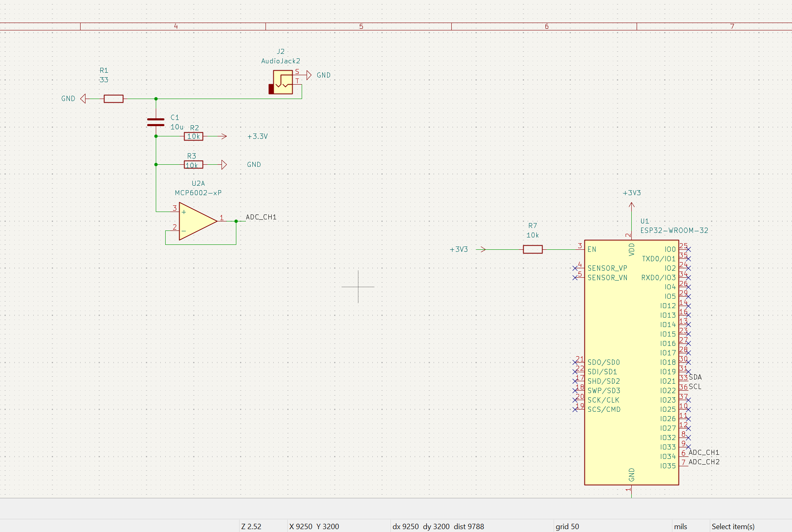Click the ADC_CH2 net label on IO35

(x=704, y=462)
